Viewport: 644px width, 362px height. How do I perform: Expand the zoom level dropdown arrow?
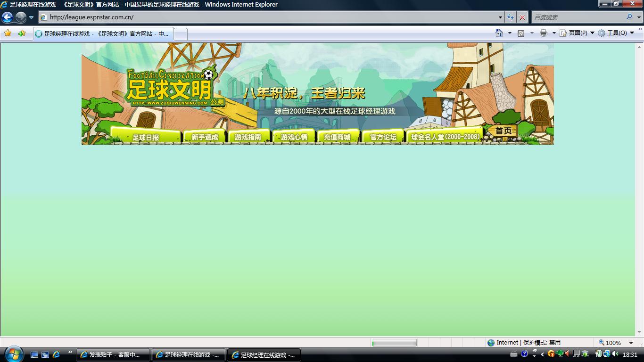pyautogui.click(x=631, y=343)
